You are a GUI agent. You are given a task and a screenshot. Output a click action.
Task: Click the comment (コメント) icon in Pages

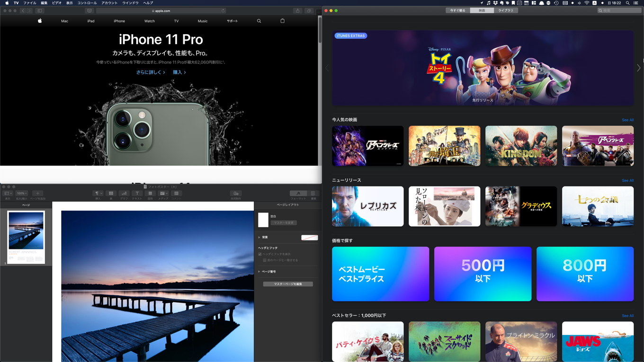(x=176, y=193)
